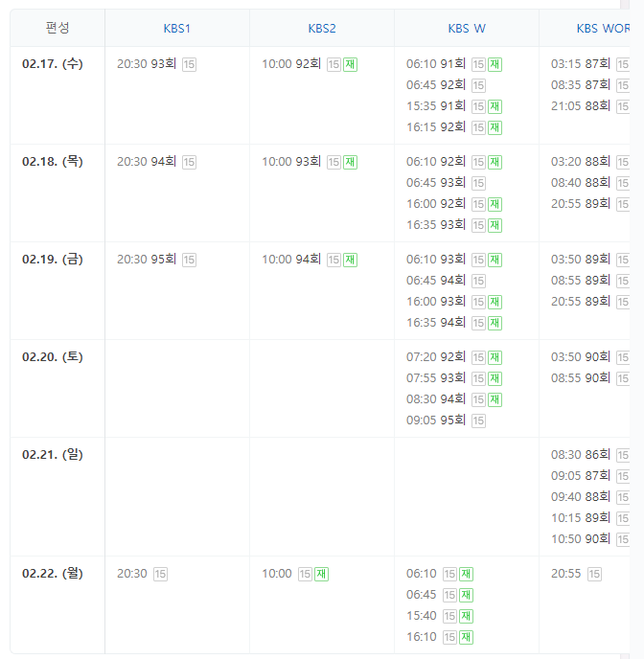Open the KBS WORLD channel header link

[603, 29]
